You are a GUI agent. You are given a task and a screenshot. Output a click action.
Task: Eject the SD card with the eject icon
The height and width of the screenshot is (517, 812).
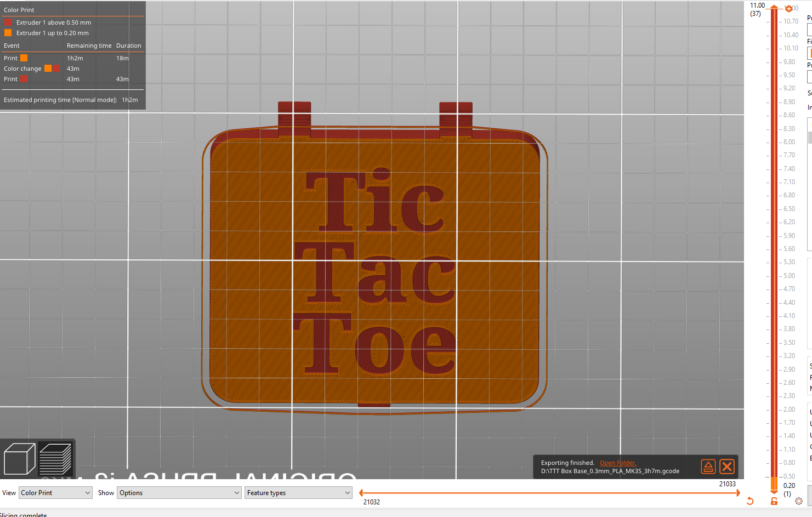pyautogui.click(x=708, y=467)
